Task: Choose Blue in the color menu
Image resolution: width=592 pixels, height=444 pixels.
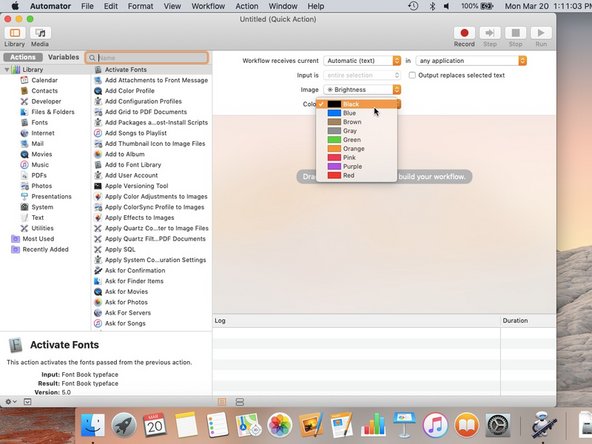Action: [357, 113]
